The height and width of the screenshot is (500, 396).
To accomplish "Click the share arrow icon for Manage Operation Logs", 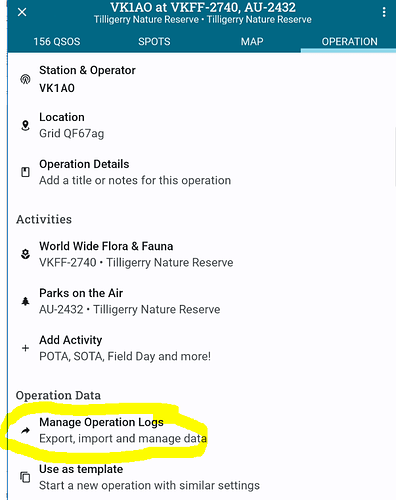I will pos(25,431).
